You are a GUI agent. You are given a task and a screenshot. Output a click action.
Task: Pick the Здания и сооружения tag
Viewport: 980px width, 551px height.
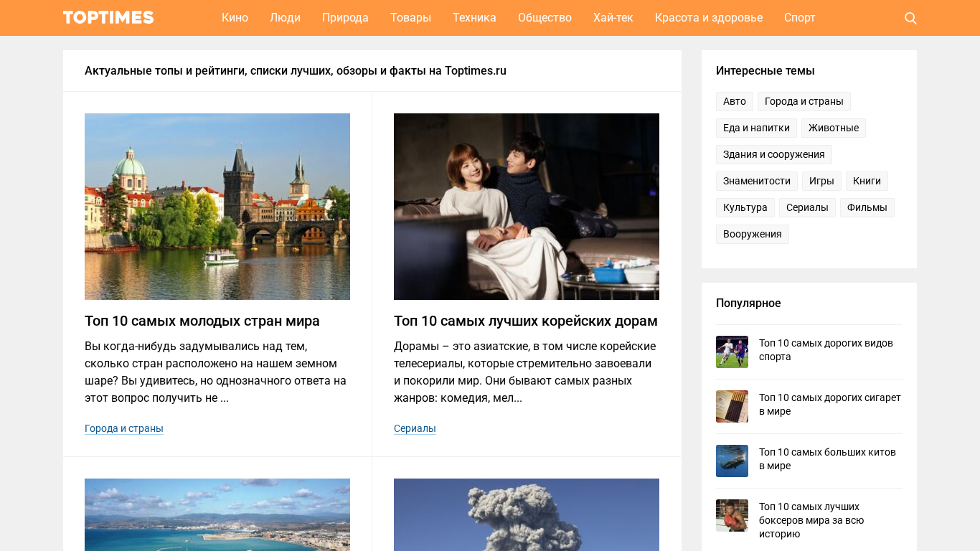tap(773, 154)
